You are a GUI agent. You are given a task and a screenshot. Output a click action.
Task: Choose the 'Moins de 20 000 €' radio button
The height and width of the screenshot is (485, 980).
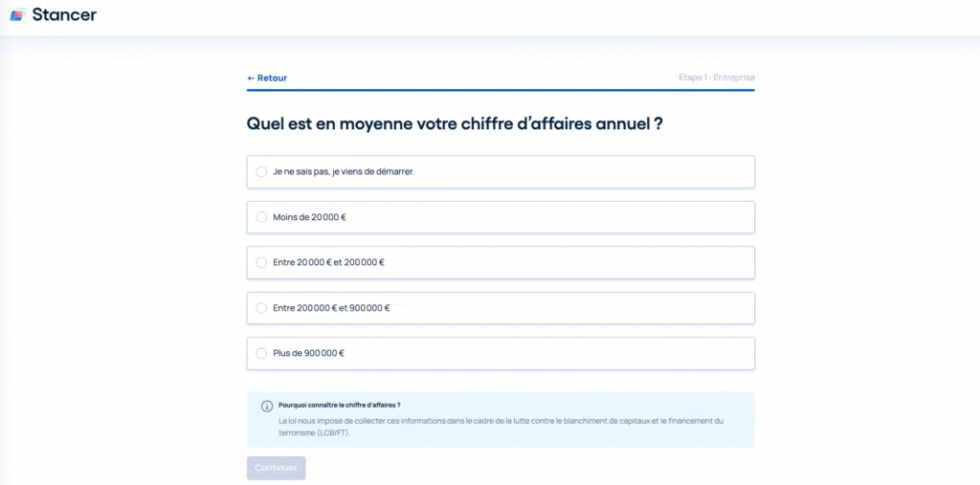click(261, 217)
